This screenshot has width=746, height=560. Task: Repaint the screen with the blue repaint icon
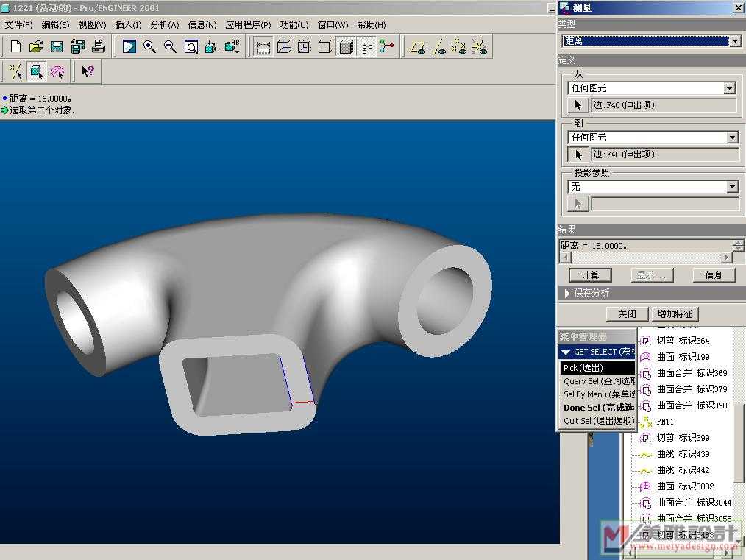tap(129, 46)
